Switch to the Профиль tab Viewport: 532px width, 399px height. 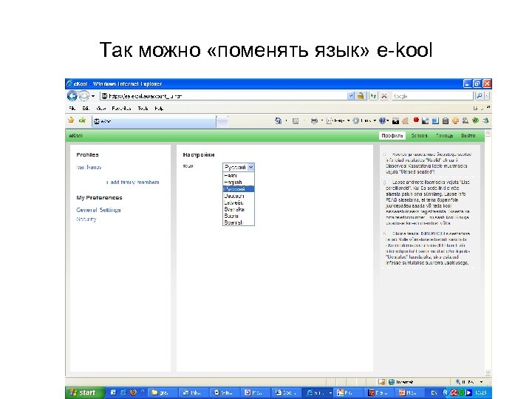pos(392,136)
